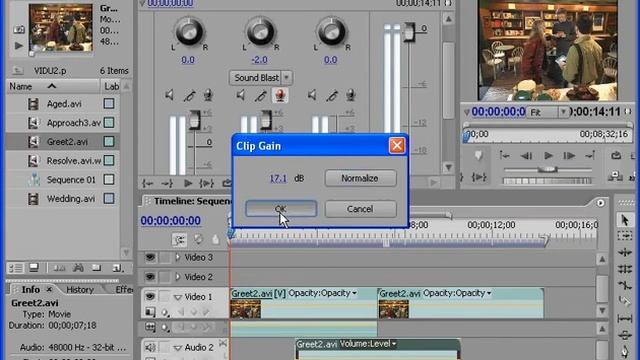Viewport: 640px width, 360px height.
Task: Mute the middle mixer track
Action: point(241,96)
